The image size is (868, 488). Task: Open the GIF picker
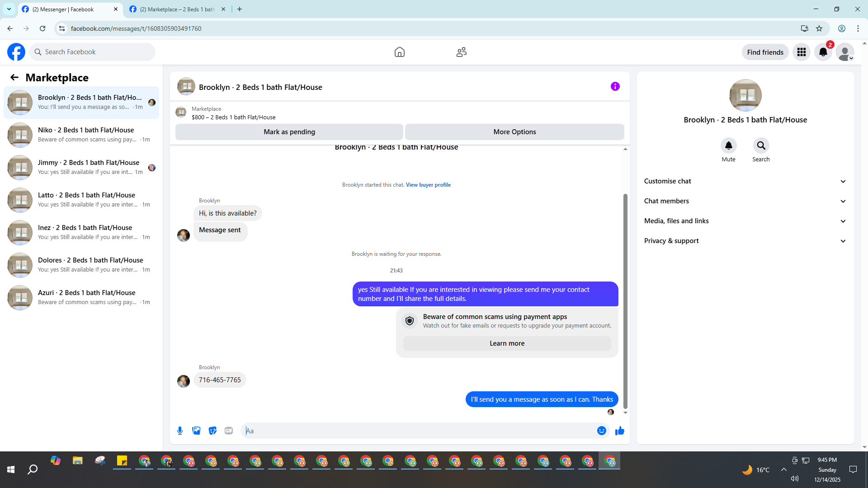tap(229, 431)
